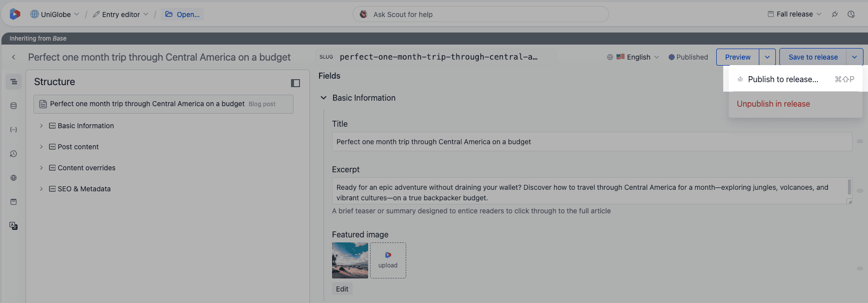Open the globe sidebar icon
Image resolution: width=868 pixels, height=303 pixels.
14,178
